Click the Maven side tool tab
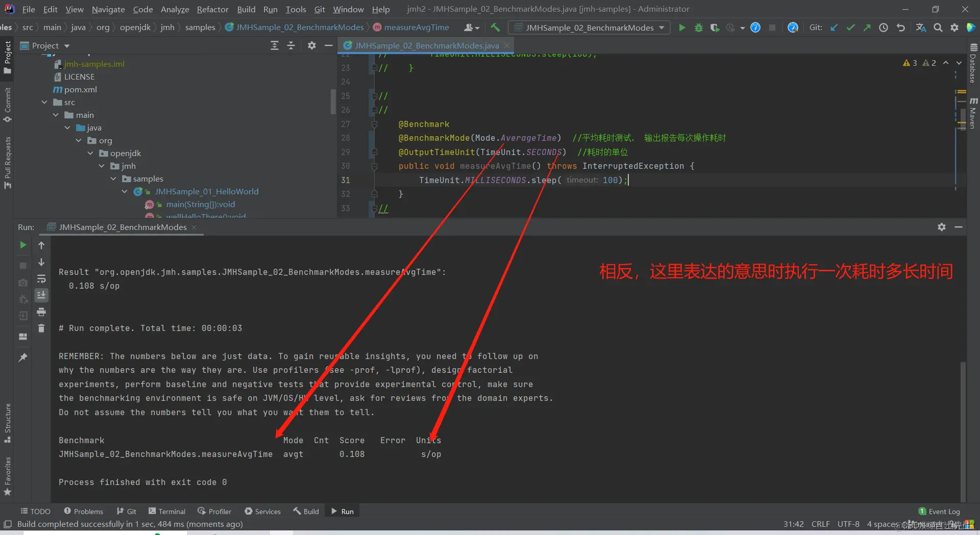The height and width of the screenshot is (535, 980). pos(973,113)
